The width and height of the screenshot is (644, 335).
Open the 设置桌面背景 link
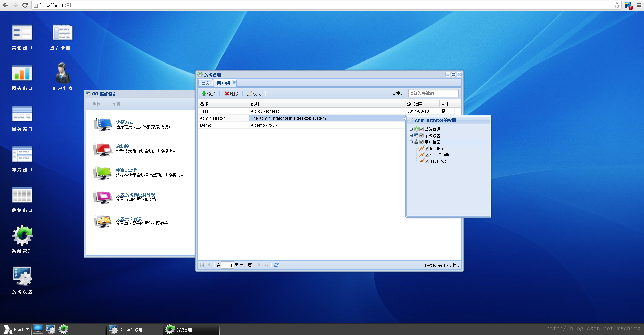coord(129,219)
